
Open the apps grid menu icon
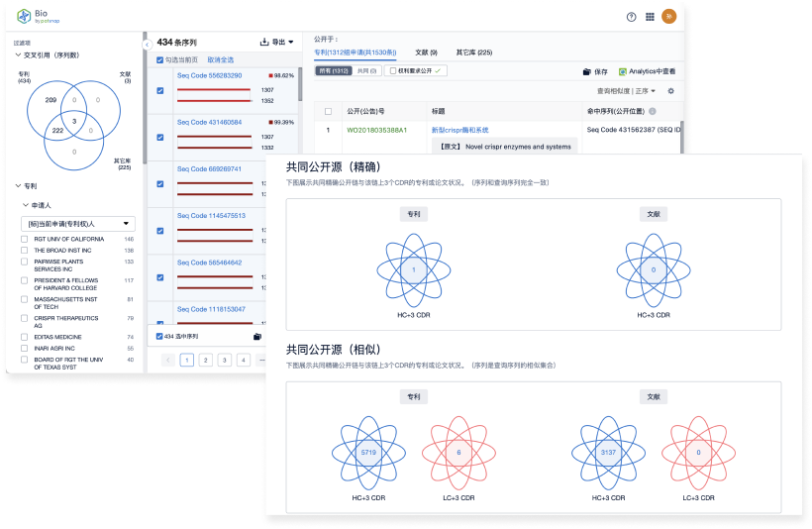pos(650,17)
